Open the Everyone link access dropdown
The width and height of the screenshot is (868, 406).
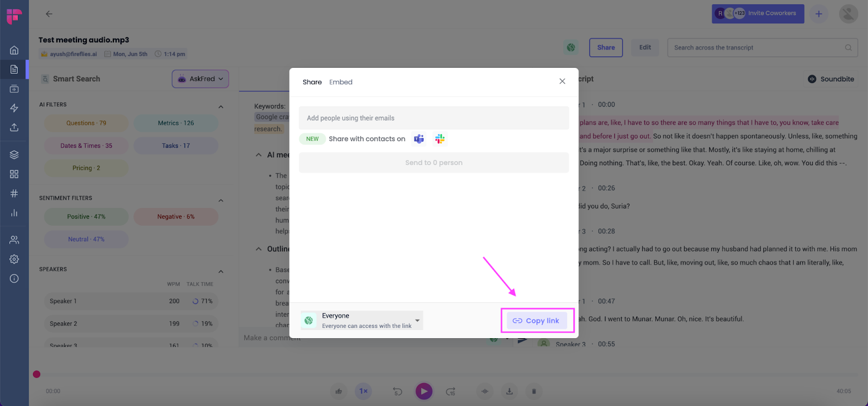click(x=362, y=321)
